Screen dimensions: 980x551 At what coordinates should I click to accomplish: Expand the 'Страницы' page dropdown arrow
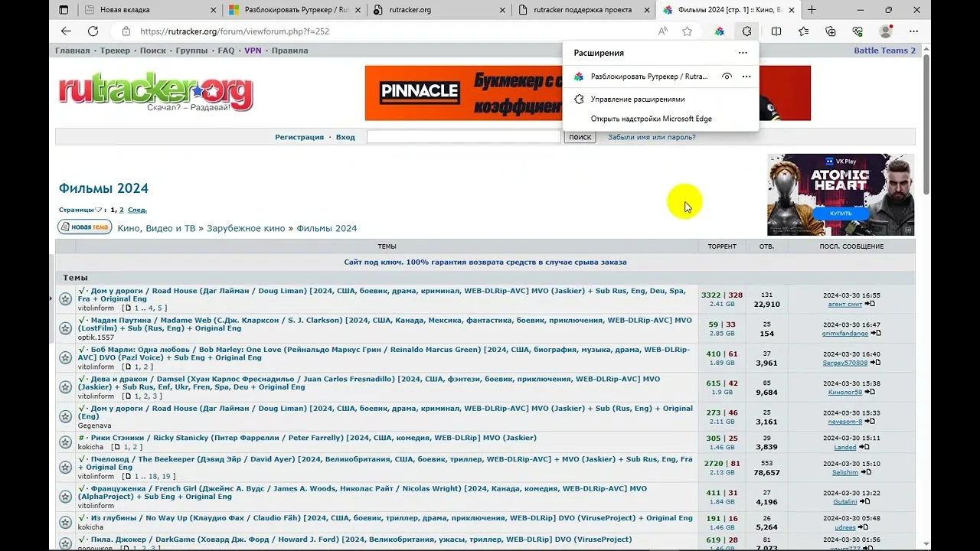tap(98, 210)
